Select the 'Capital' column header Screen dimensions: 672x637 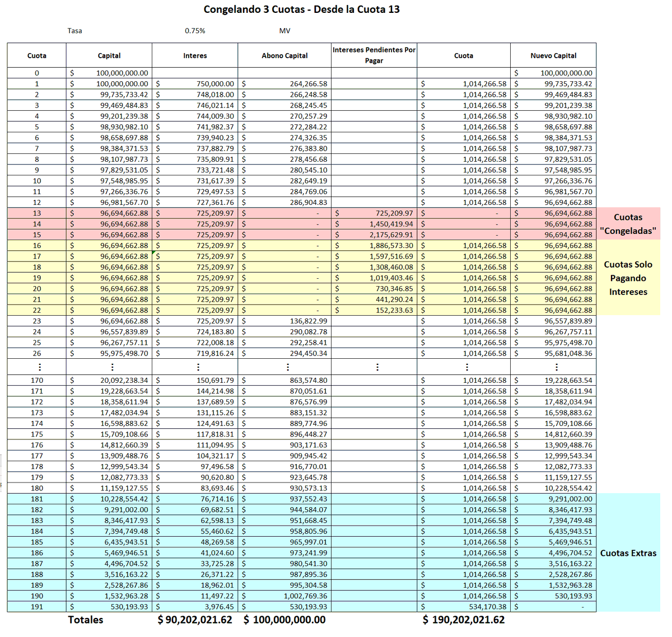click(x=109, y=55)
